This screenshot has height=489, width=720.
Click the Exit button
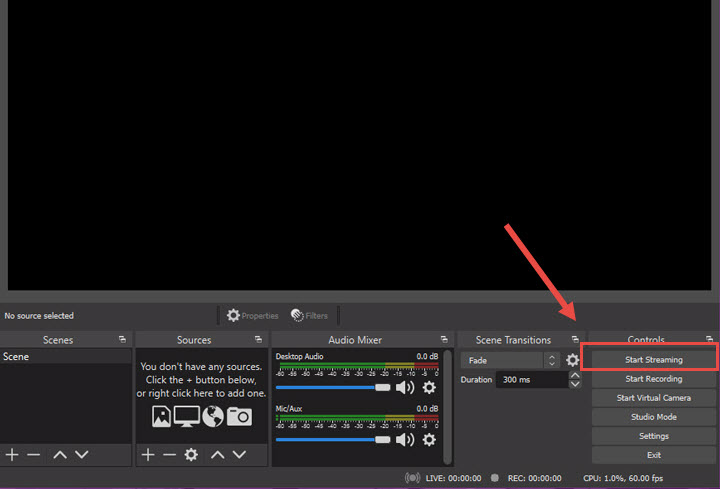pyautogui.click(x=653, y=455)
